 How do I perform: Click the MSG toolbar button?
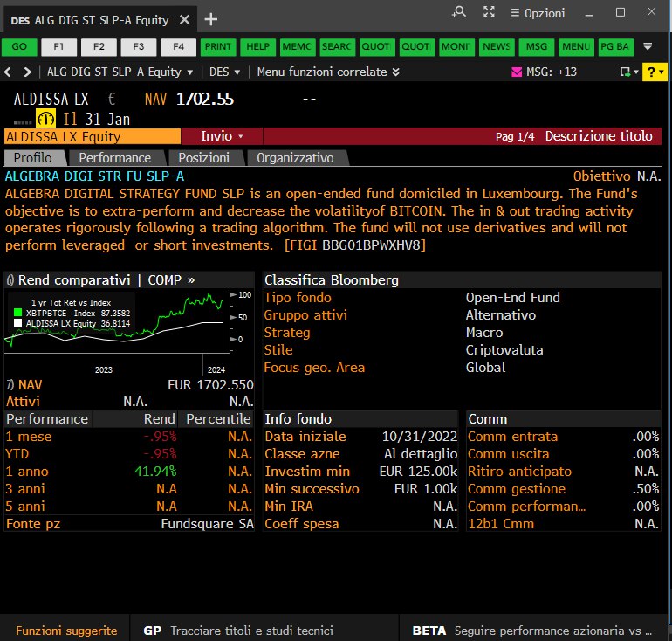[x=536, y=47]
